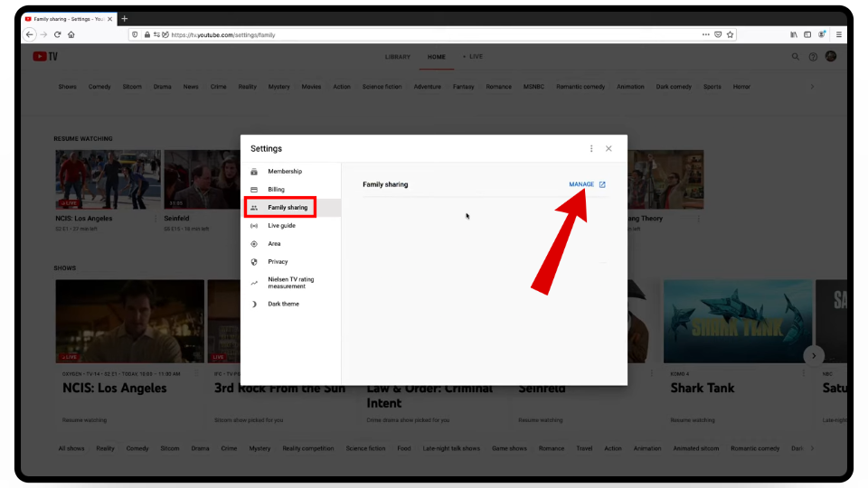Select Membership in settings sidebar

pyautogui.click(x=290, y=172)
